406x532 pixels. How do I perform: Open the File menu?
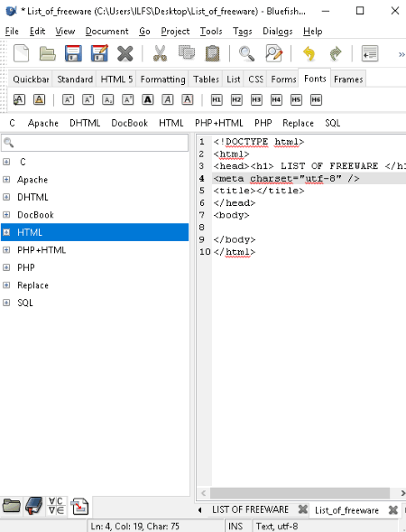pos(12,32)
